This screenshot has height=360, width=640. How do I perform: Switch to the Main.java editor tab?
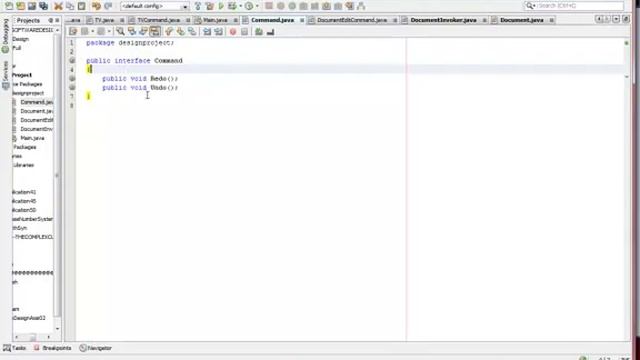click(x=215, y=20)
